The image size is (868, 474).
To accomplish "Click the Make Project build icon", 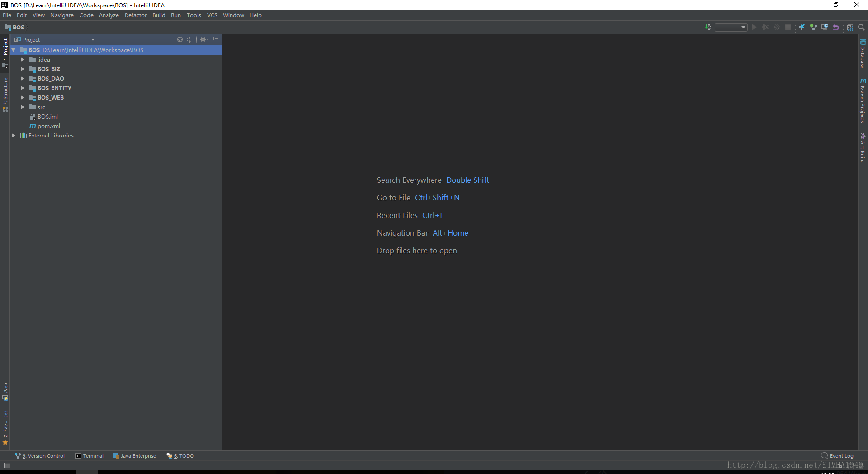I will tap(708, 27).
